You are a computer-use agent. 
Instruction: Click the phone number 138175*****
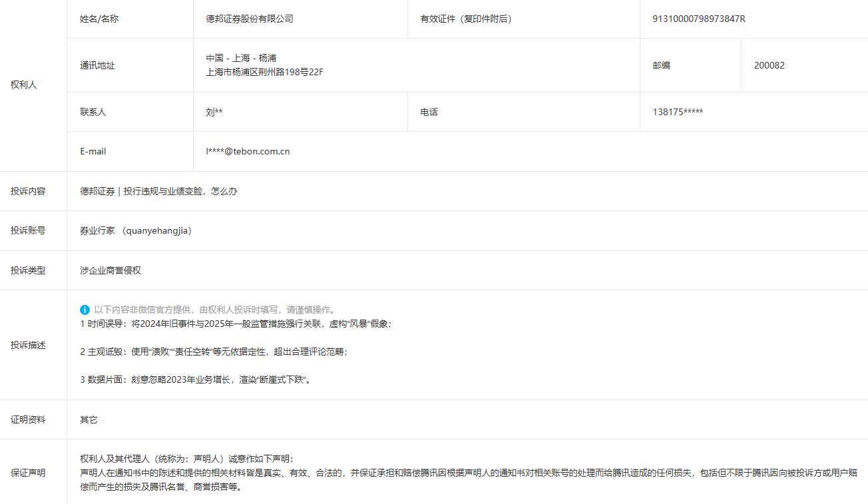(x=678, y=112)
